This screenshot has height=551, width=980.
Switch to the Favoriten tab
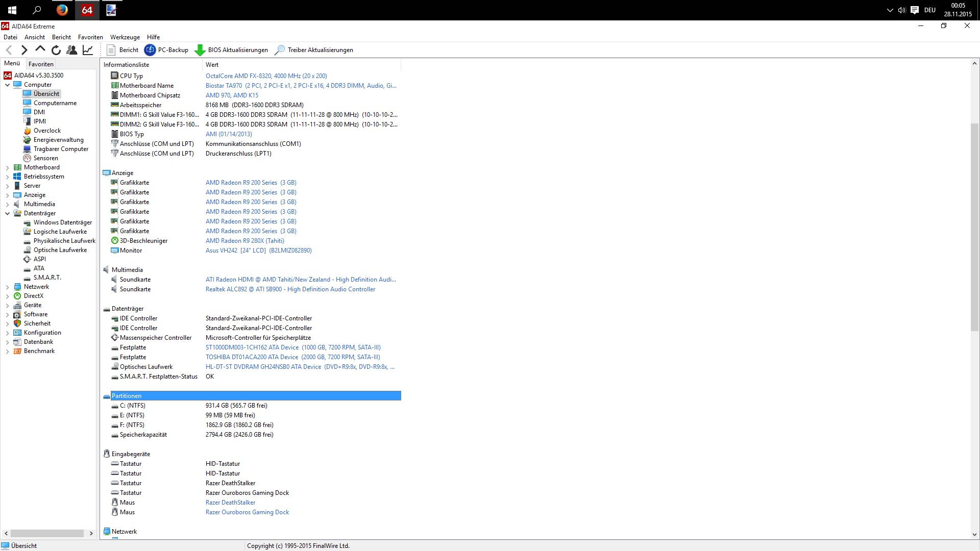(x=41, y=64)
